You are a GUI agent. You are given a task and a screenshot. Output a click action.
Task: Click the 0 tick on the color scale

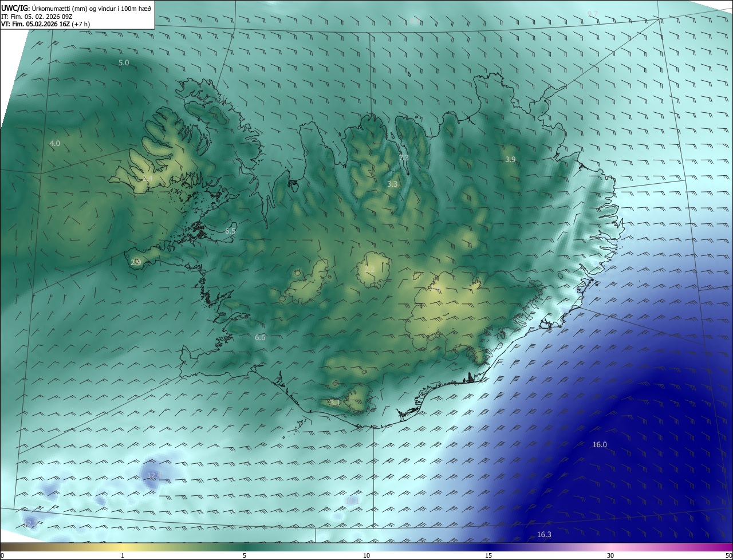pyautogui.click(x=2, y=555)
